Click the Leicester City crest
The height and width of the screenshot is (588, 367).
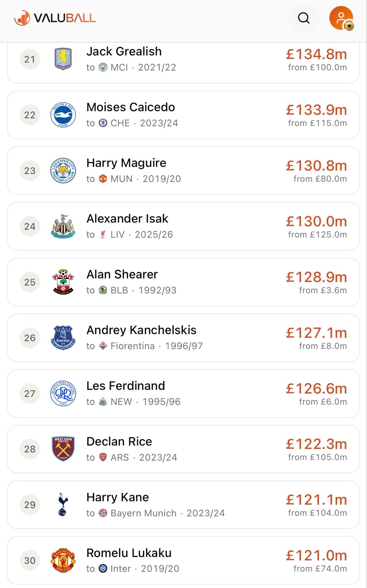click(x=63, y=171)
